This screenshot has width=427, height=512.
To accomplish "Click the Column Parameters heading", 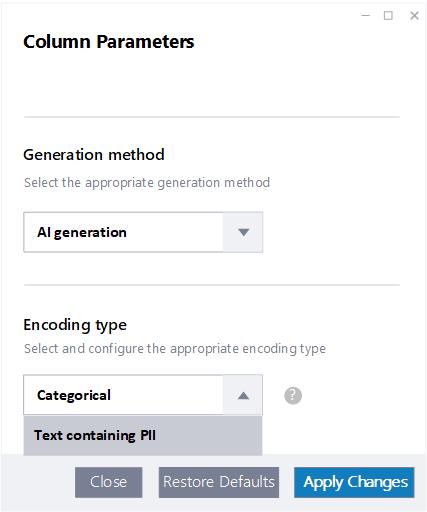I will [x=109, y=42].
